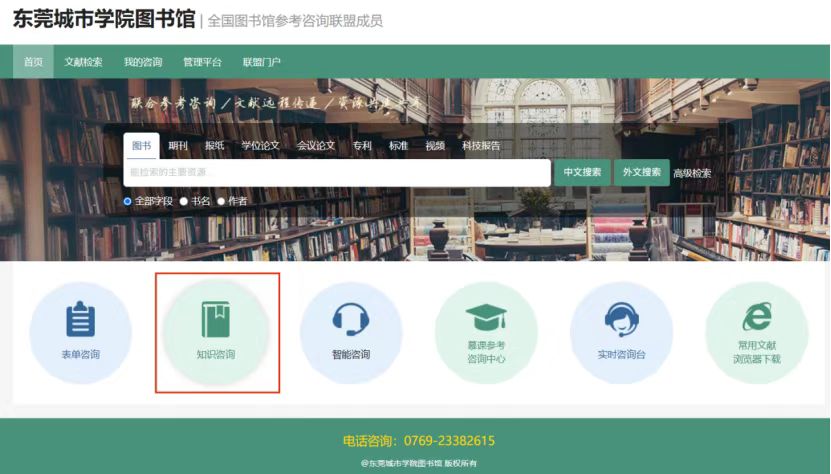Open the 表单咨询 clipboard icon

tap(81, 319)
